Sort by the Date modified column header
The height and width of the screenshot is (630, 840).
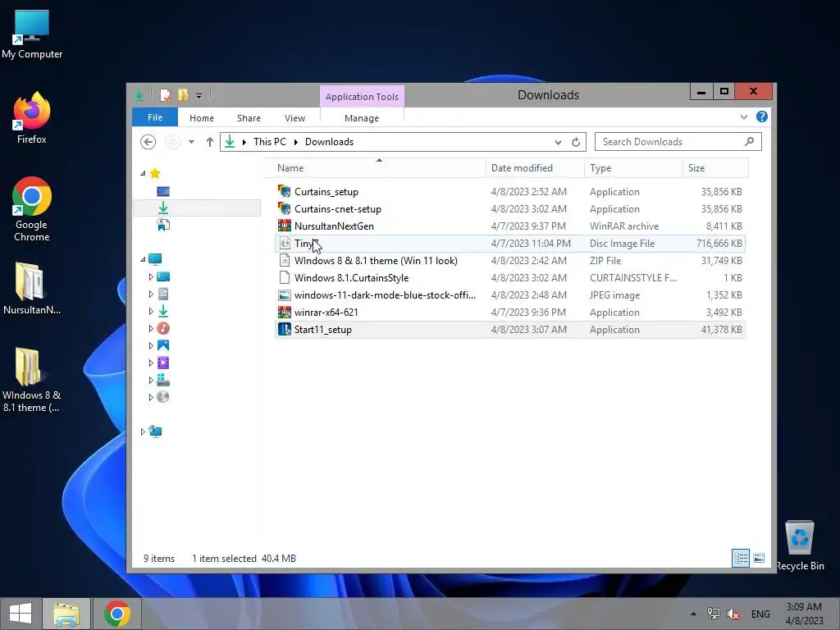pos(535,167)
